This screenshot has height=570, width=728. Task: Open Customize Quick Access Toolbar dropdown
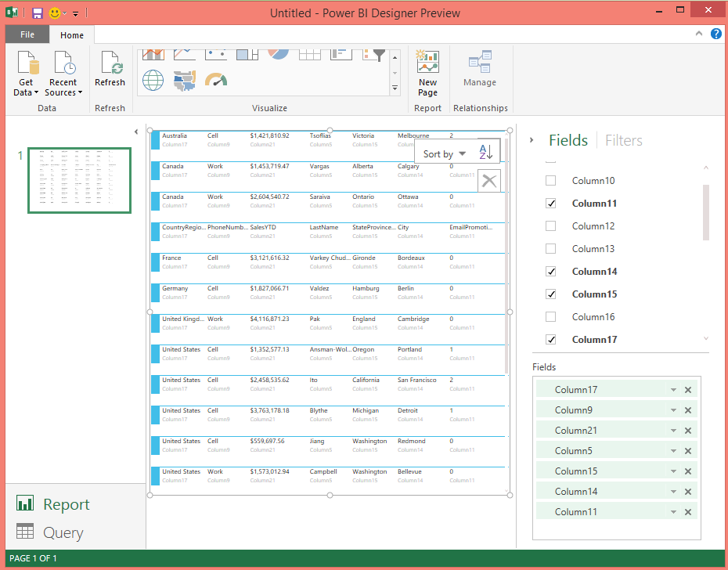75,14
